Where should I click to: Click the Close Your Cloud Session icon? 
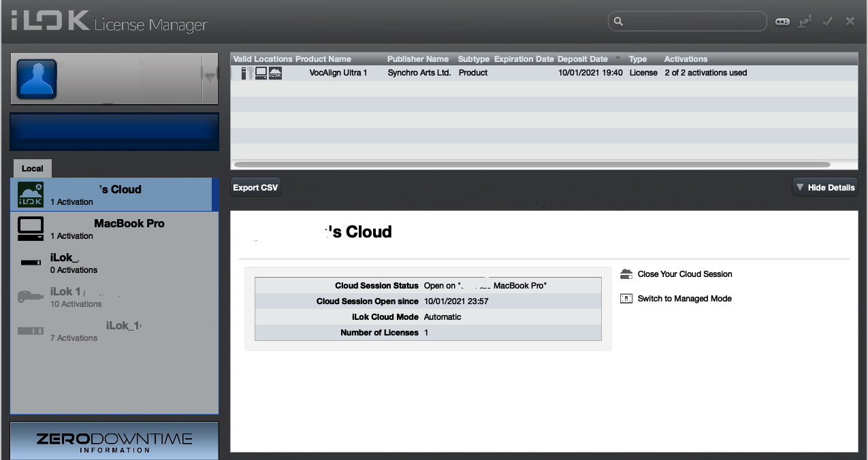626,274
